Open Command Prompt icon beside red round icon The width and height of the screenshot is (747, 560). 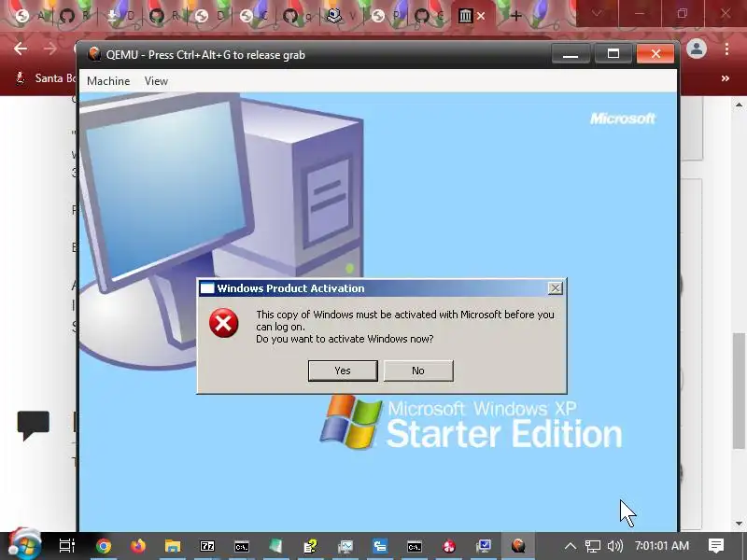pos(415,546)
